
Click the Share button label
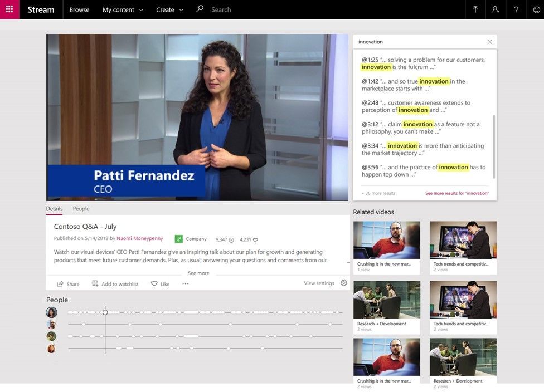pos(73,284)
